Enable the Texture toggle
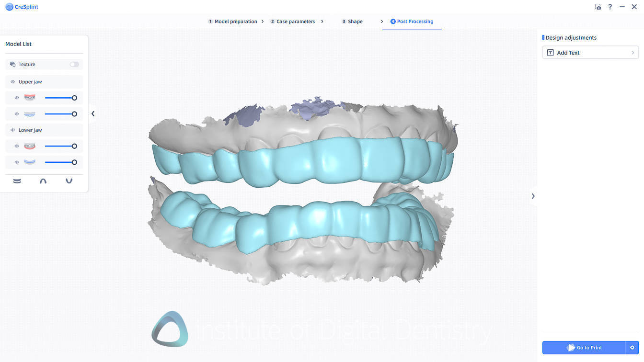This screenshot has width=644, height=362. (74, 64)
